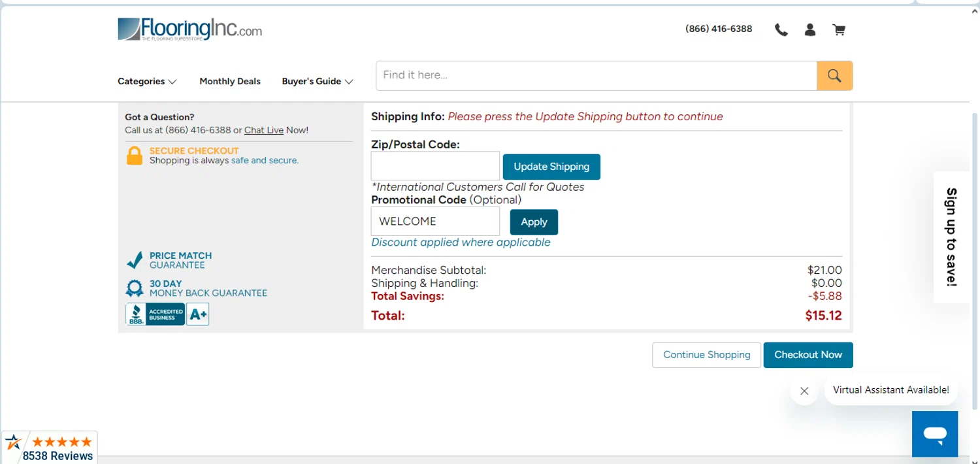Focus the Zip/Postal Code field
The height and width of the screenshot is (464, 980).
pyautogui.click(x=435, y=166)
